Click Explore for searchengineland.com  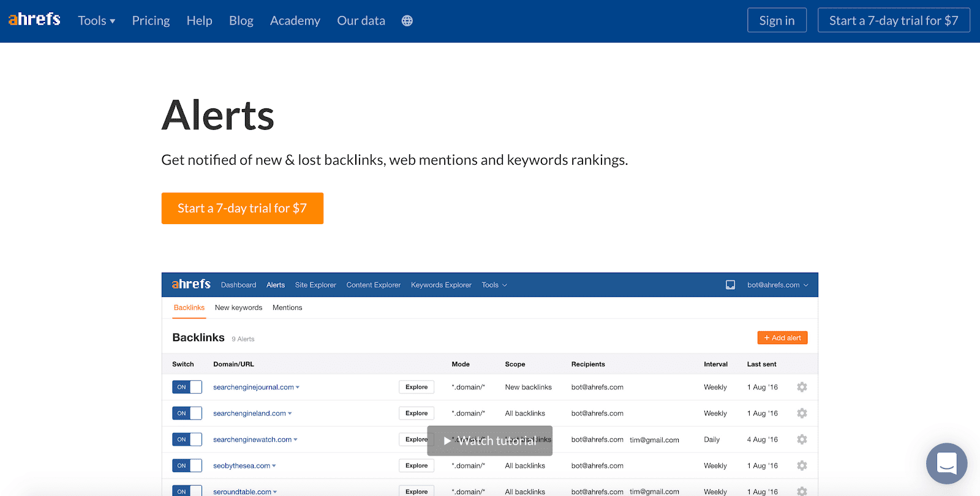[x=417, y=413]
